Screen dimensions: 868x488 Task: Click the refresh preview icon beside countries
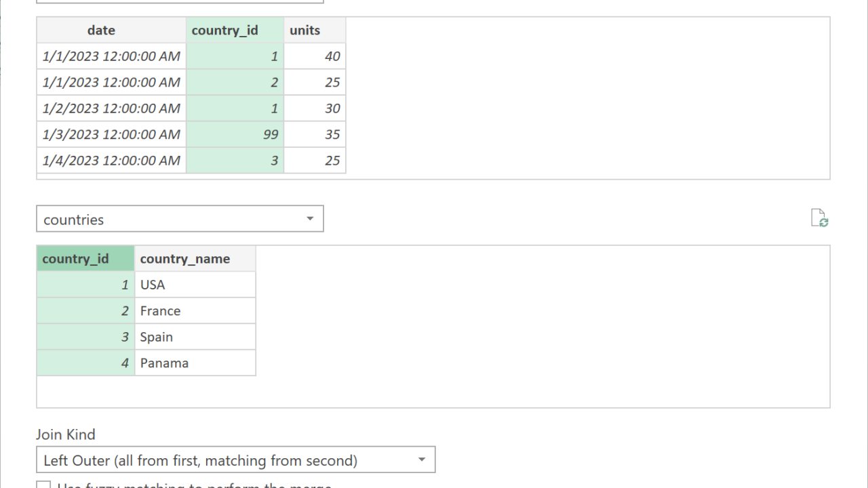point(819,218)
